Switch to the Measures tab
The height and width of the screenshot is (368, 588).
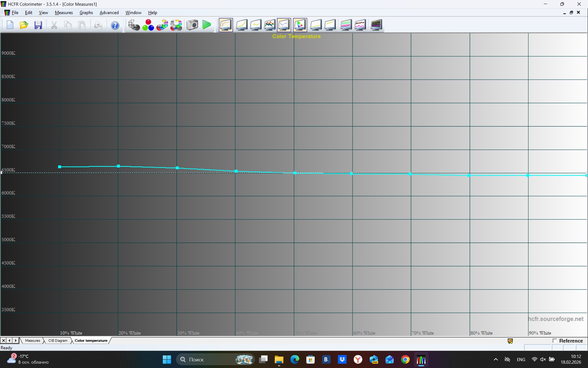[32, 341]
